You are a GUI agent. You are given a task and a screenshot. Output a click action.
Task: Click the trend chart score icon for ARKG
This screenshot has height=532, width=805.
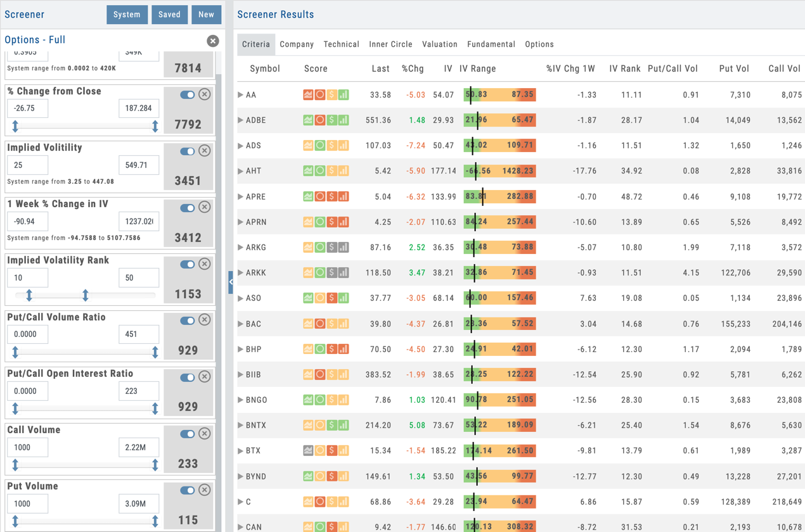[x=308, y=248]
